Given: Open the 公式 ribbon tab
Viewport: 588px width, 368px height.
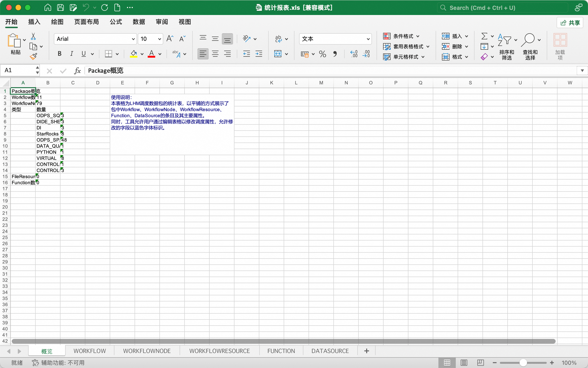Looking at the screenshot, I should tap(116, 22).
